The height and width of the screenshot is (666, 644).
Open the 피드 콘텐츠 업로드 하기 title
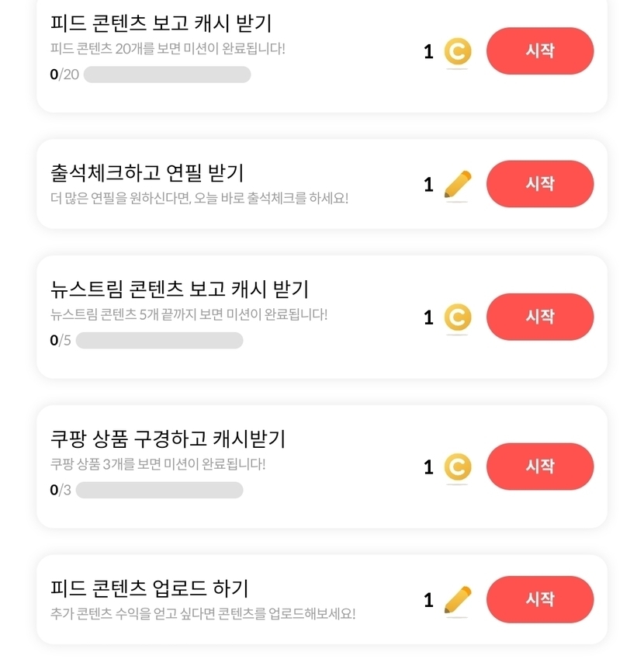(149, 588)
